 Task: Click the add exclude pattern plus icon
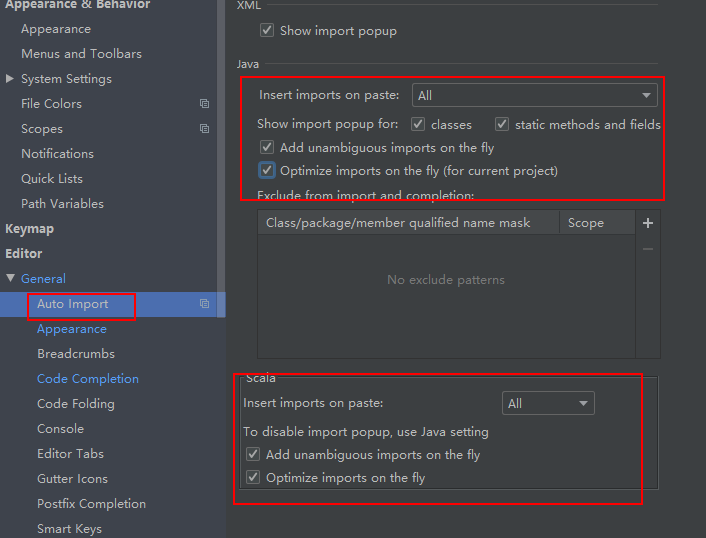point(648,223)
